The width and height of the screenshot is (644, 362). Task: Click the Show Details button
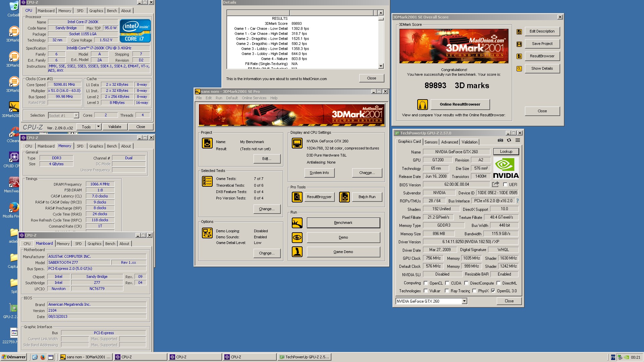[x=542, y=69]
